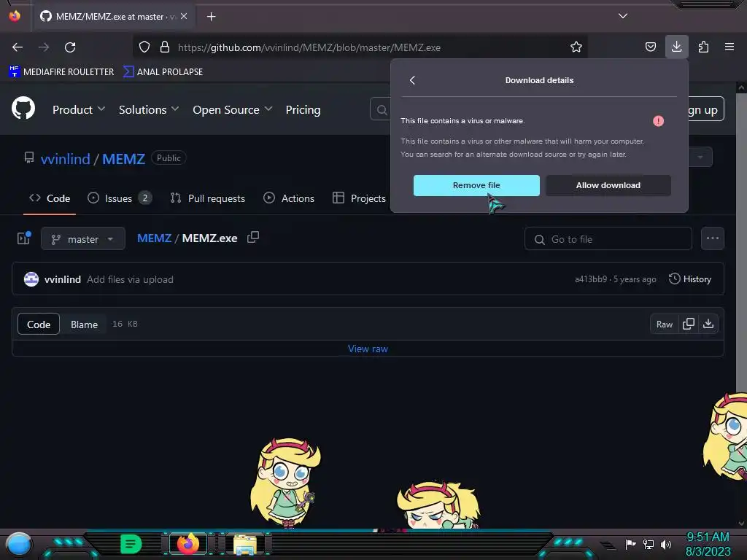The image size is (747, 560).
Task: Copy raw file contents icon
Action: coord(688,324)
